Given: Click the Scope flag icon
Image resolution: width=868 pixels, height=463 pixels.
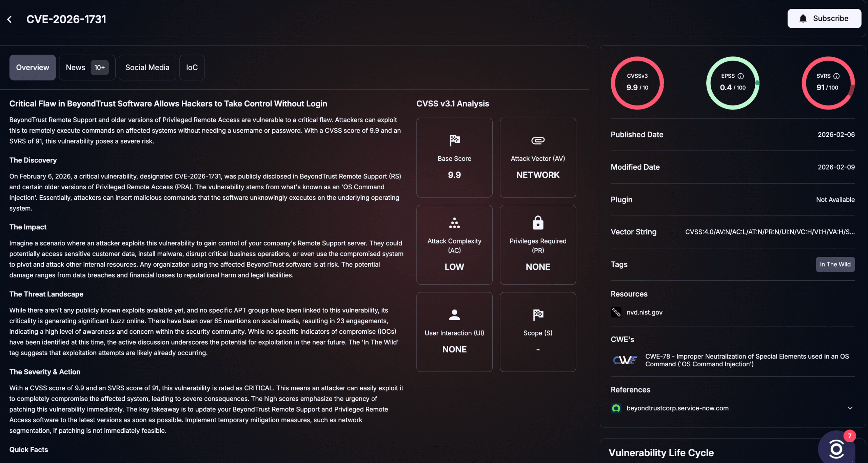Looking at the screenshot, I should coord(538,315).
